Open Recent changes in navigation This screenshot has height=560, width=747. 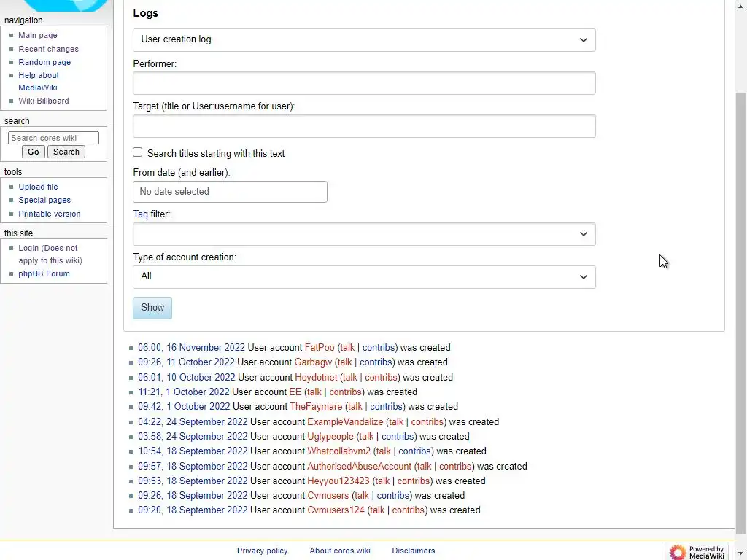tap(48, 49)
